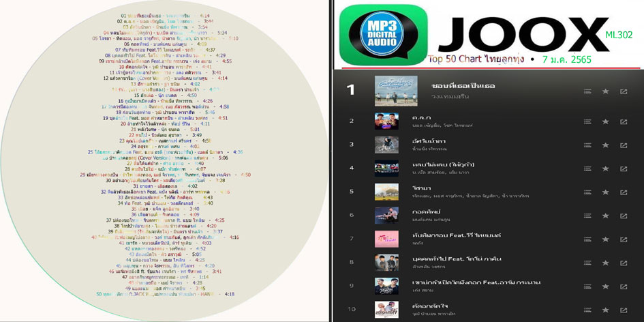This screenshot has height=322, width=644.
Task: Click list icon for rank 5 โสรยา
Action: coord(587,192)
